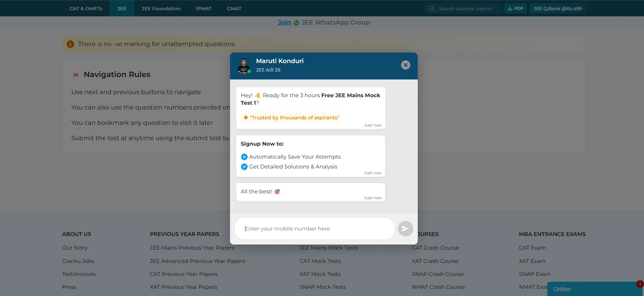Click the 'JEE AIR 29' subtitle

click(x=268, y=70)
